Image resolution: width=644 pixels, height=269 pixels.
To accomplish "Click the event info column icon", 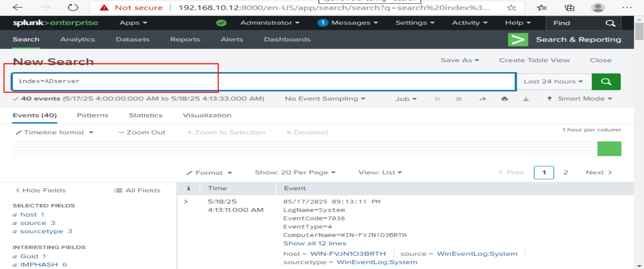I will (x=188, y=189).
